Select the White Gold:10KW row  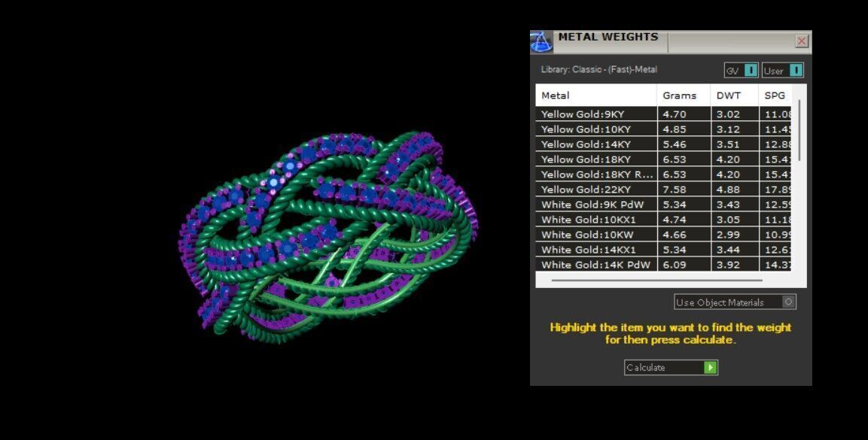pos(663,235)
